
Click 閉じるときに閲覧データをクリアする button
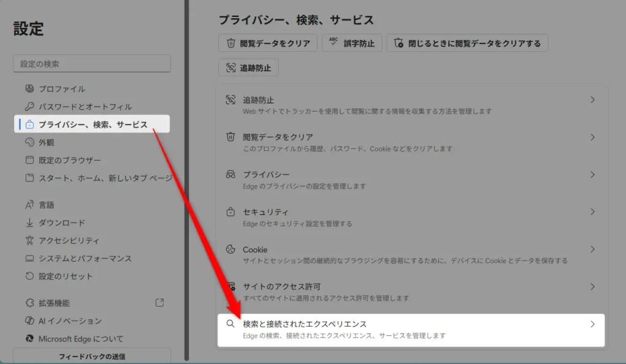pos(467,43)
